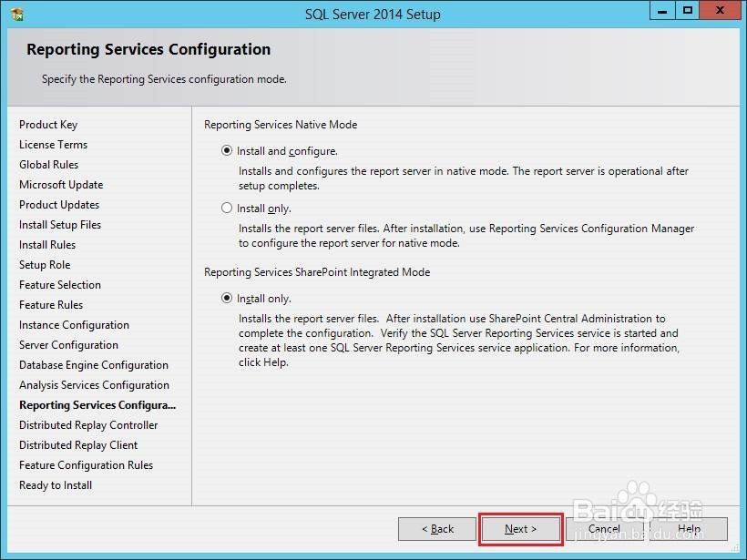Open Feature Configuration Rules step
This screenshot has width=747, height=560.
86,465
